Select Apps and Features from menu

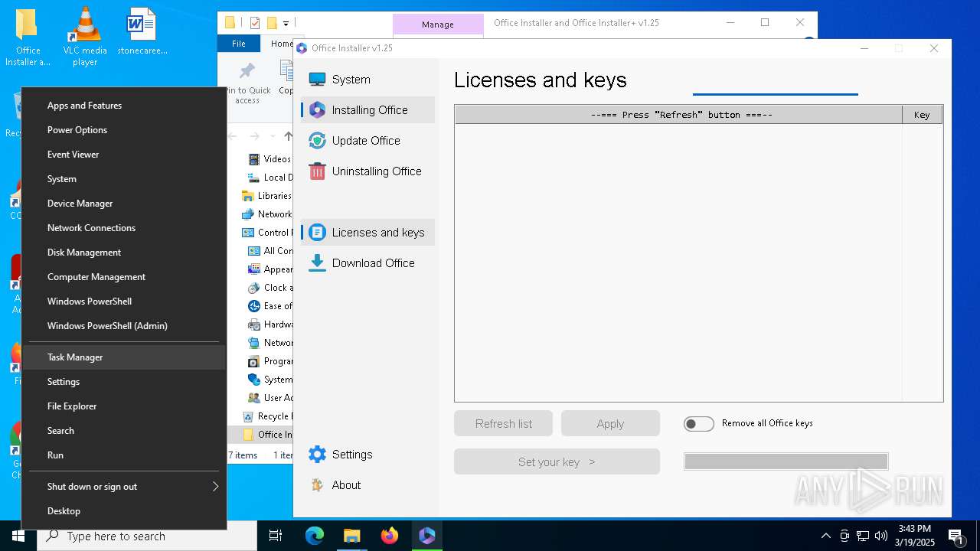coord(124,106)
